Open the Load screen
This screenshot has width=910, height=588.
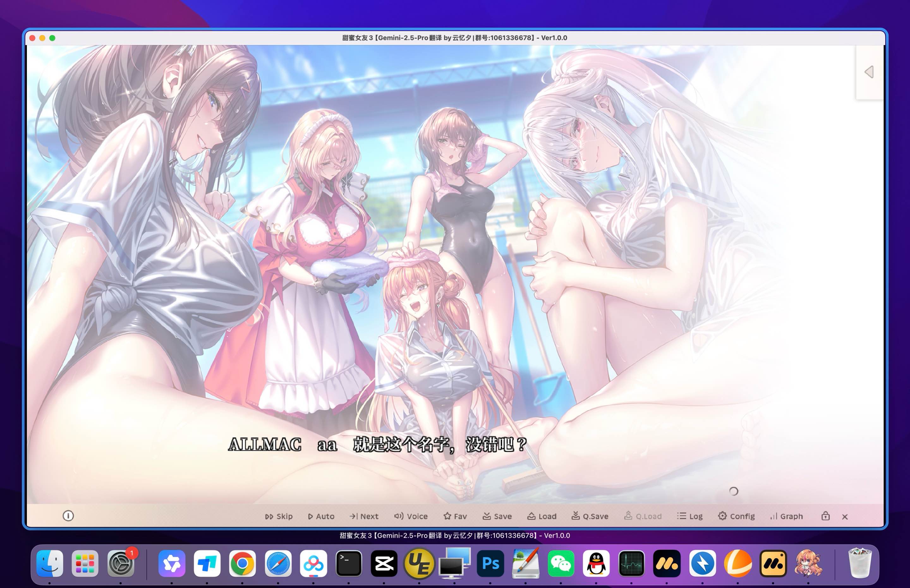pyautogui.click(x=542, y=516)
